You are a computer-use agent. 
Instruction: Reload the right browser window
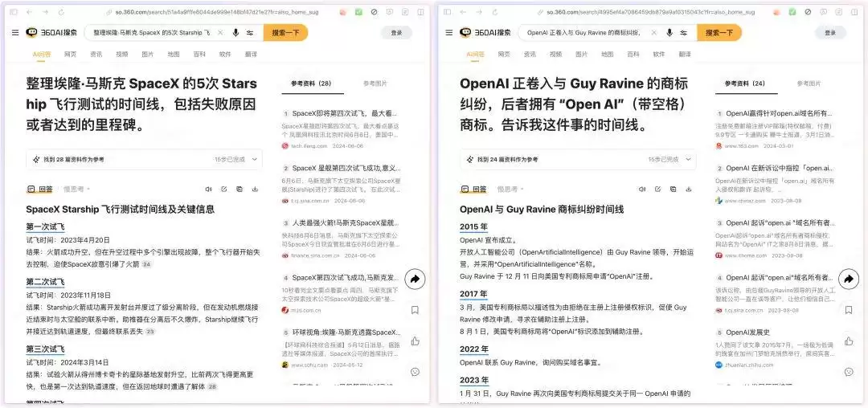coord(495,11)
